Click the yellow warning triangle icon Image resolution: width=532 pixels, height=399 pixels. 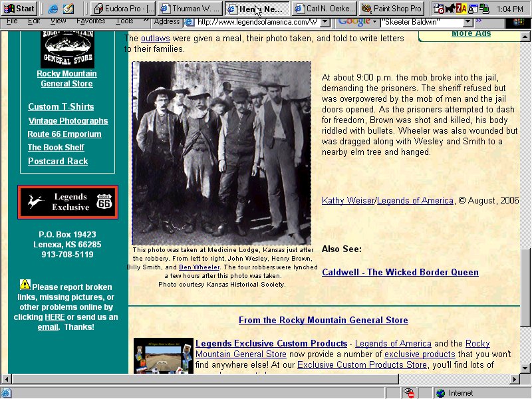point(25,285)
